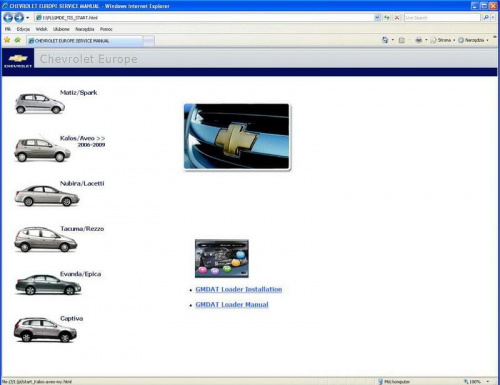This screenshot has width=500, height=385.
Task: Click the search magnifier button
Action: point(486,17)
